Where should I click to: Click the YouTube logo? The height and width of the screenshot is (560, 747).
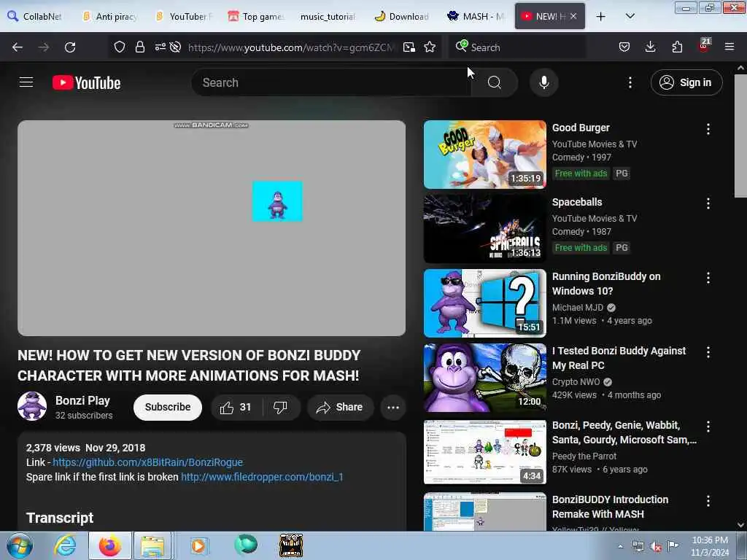86,82
